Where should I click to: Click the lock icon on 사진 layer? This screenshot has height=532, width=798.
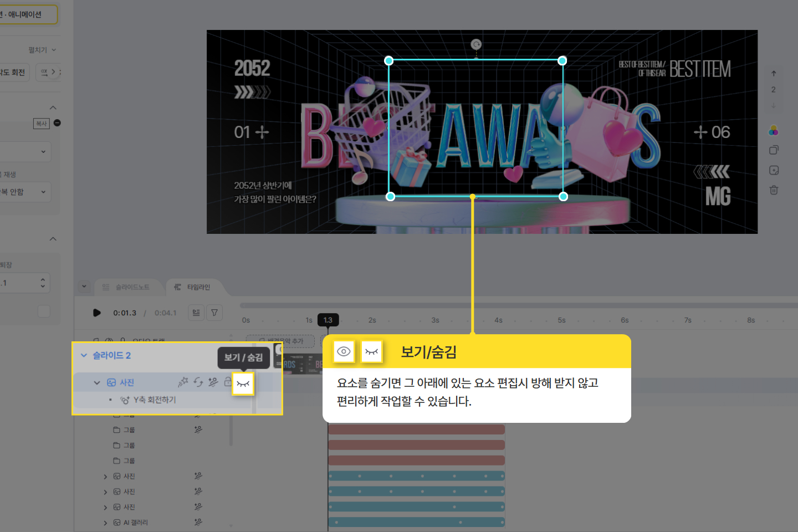[228, 382]
